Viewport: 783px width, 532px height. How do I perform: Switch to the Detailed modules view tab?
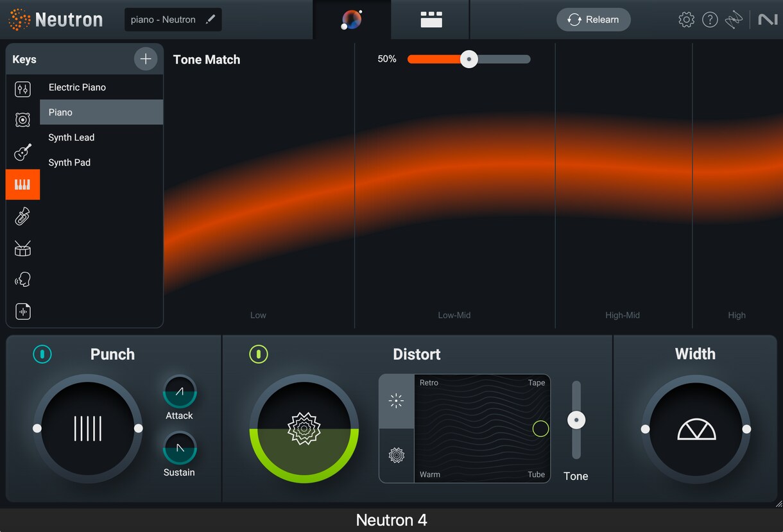(x=431, y=20)
